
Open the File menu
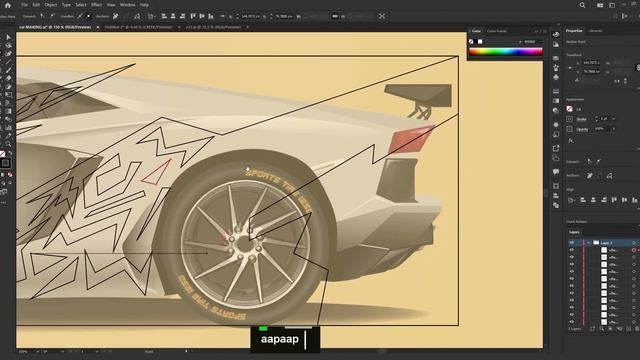coord(24,5)
